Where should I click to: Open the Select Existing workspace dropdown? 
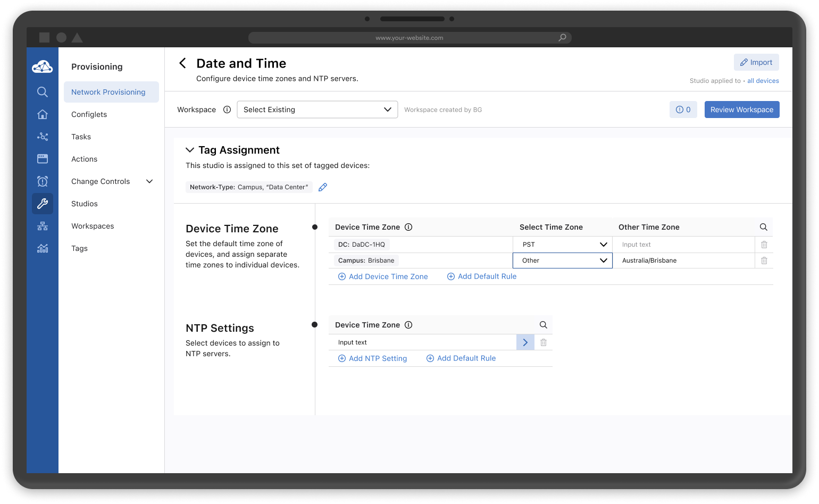pyautogui.click(x=317, y=110)
